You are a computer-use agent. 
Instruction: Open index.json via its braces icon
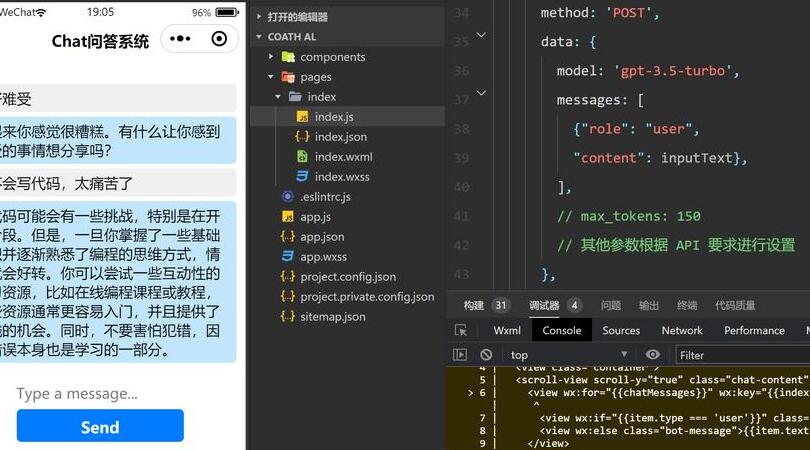coord(302,136)
